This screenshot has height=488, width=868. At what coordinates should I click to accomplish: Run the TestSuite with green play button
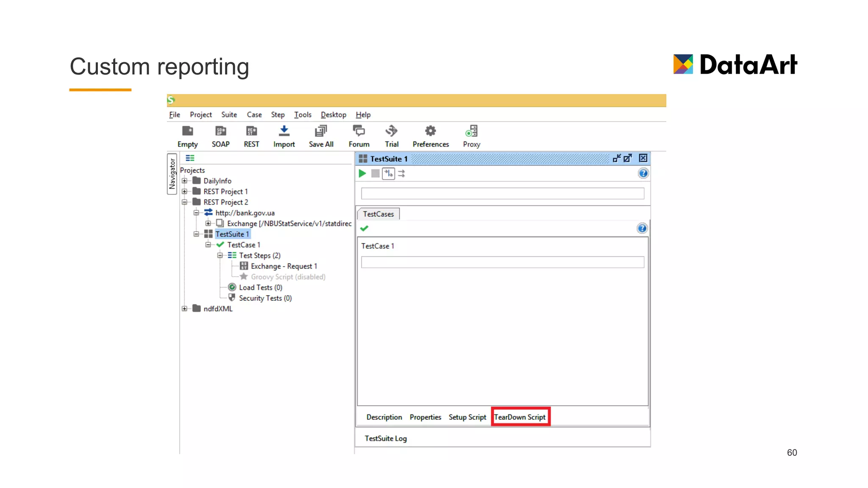pyautogui.click(x=362, y=173)
